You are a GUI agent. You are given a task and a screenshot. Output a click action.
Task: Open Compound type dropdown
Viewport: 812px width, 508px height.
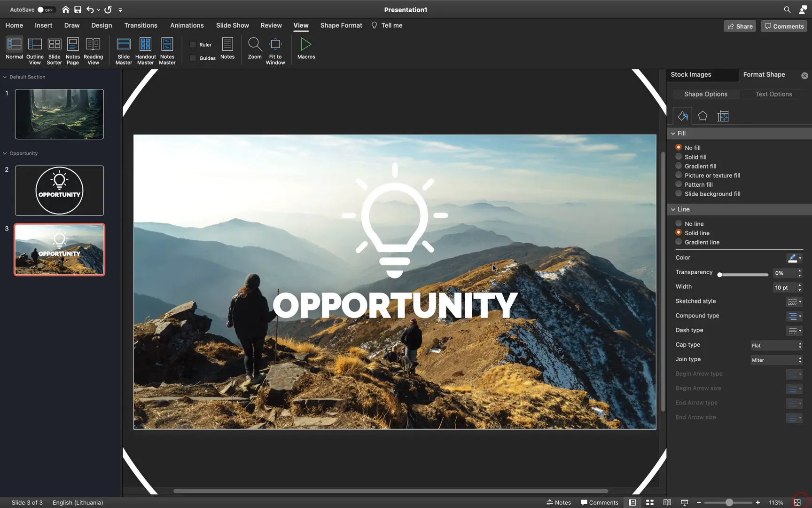(x=794, y=316)
